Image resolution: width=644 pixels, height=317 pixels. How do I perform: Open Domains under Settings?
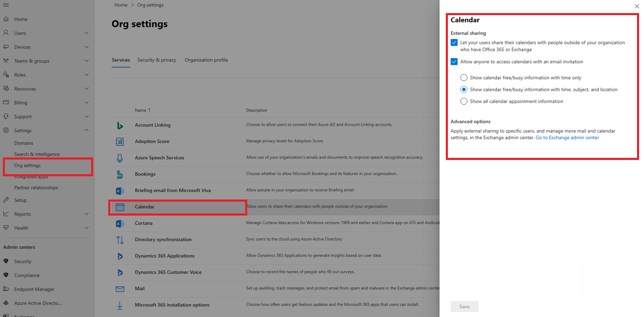coord(24,143)
